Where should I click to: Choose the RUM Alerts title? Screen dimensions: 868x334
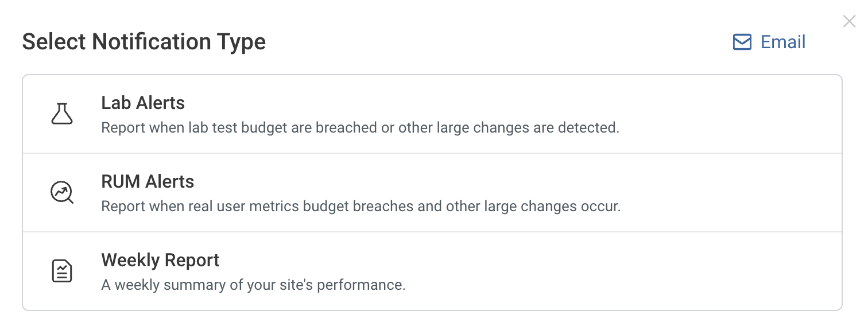[x=148, y=181]
